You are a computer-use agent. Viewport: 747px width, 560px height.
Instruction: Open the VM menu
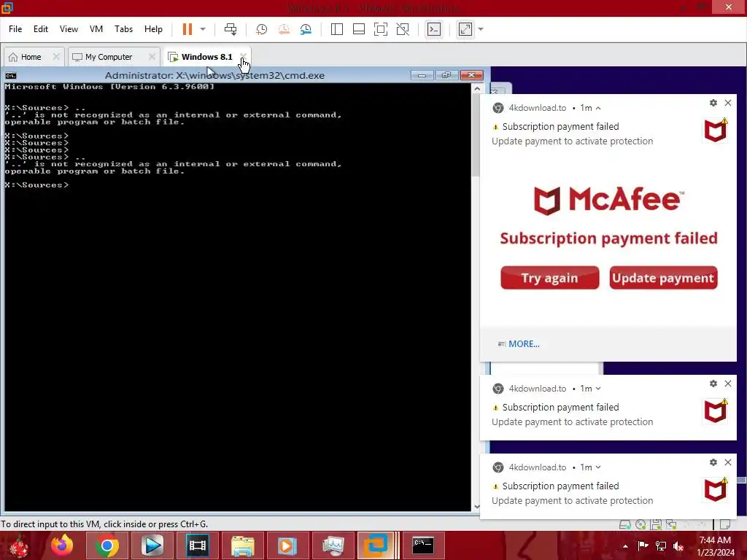[96, 29]
